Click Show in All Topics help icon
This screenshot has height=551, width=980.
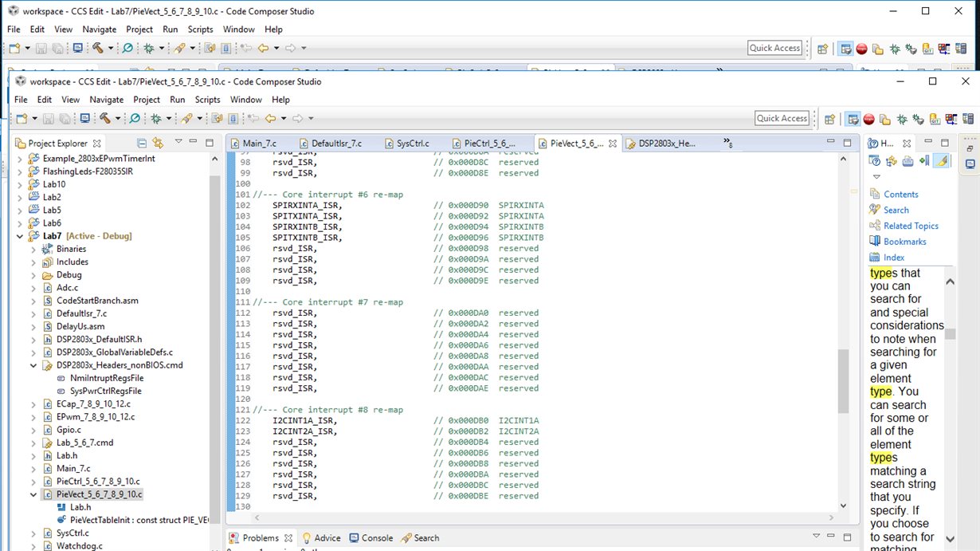coord(876,161)
